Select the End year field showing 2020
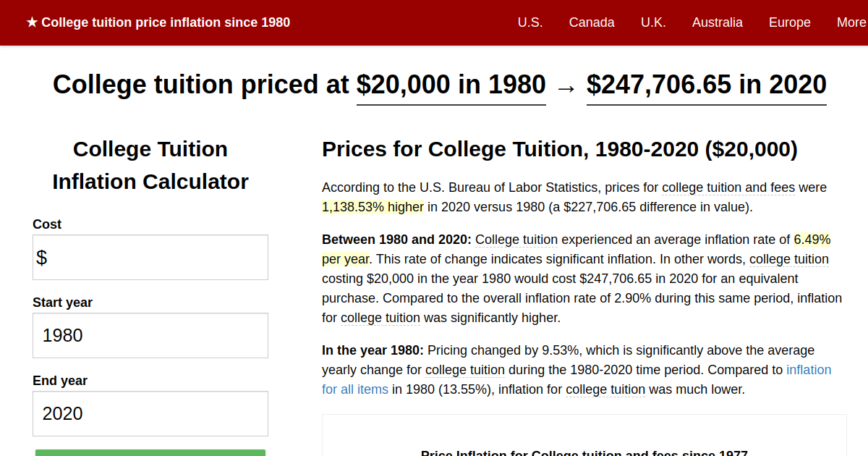Screen dimensions: 868x456 coord(150,413)
